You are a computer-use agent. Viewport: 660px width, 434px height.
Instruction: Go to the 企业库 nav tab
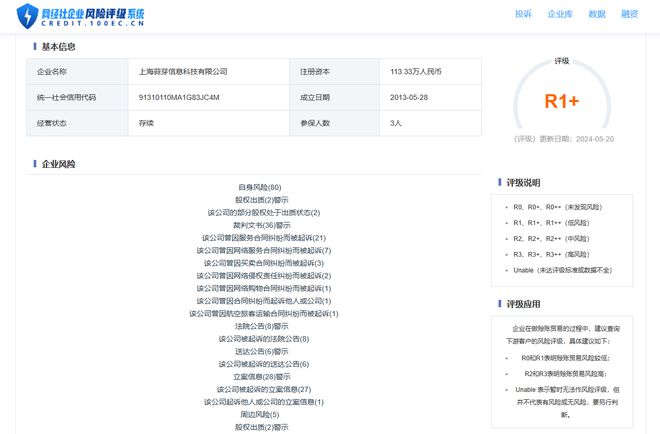point(558,15)
